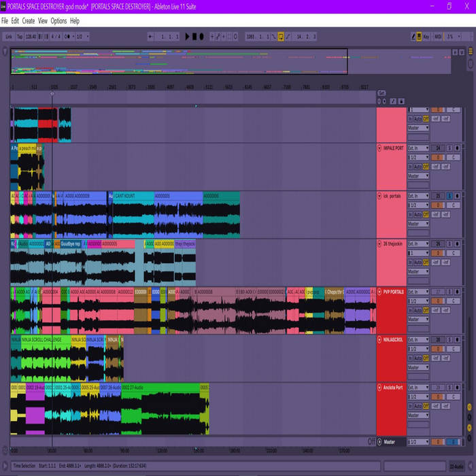476x476 pixels.
Task: Click the Stop button in transport
Action: [194, 37]
